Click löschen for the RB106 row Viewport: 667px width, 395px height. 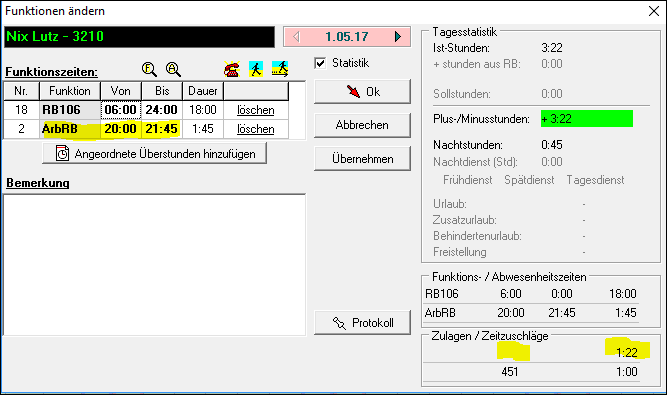[256, 110]
